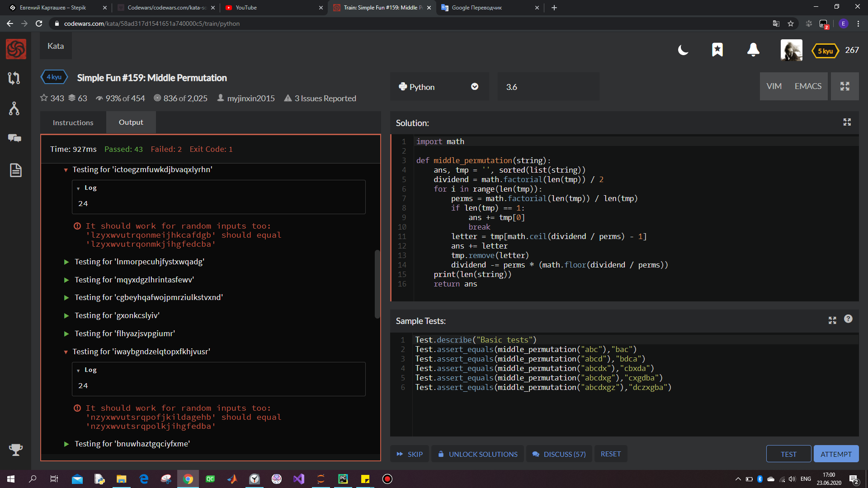Image resolution: width=868 pixels, height=488 pixels.
Task: Switch to the Instructions tab
Action: pos(73,122)
